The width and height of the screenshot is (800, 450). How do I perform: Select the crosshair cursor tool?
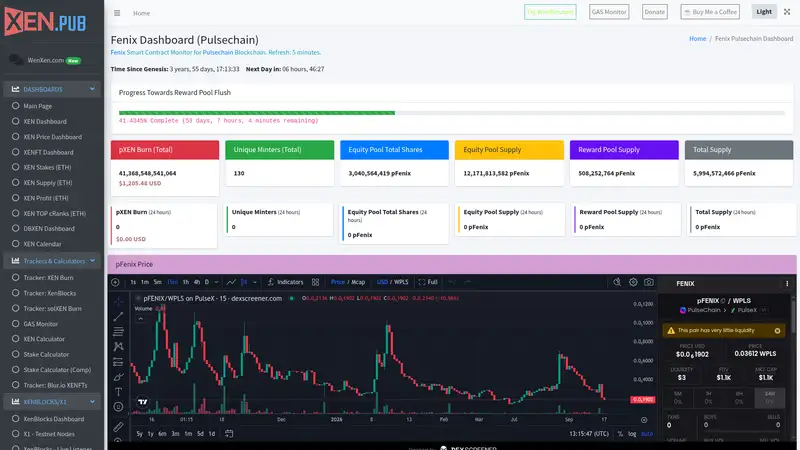[x=118, y=302]
